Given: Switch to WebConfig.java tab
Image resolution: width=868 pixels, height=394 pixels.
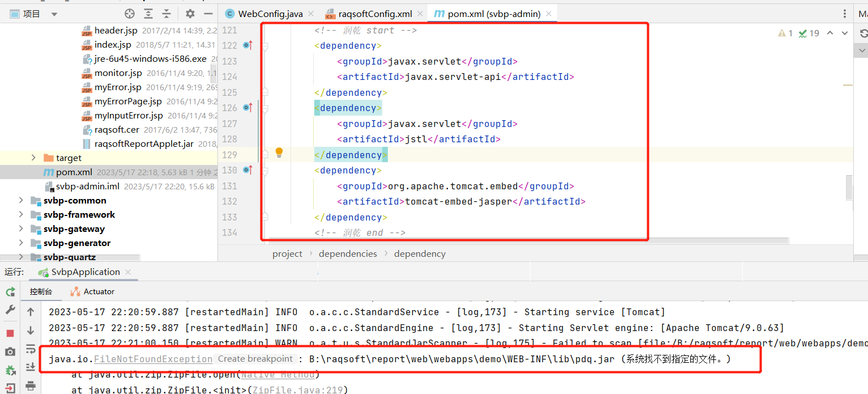Looking at the screenshot, I should pyautogui.click(x=264, y=14).
